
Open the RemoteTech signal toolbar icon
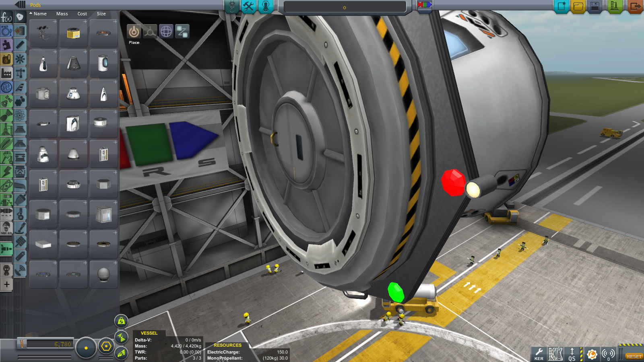coord(608,354)
